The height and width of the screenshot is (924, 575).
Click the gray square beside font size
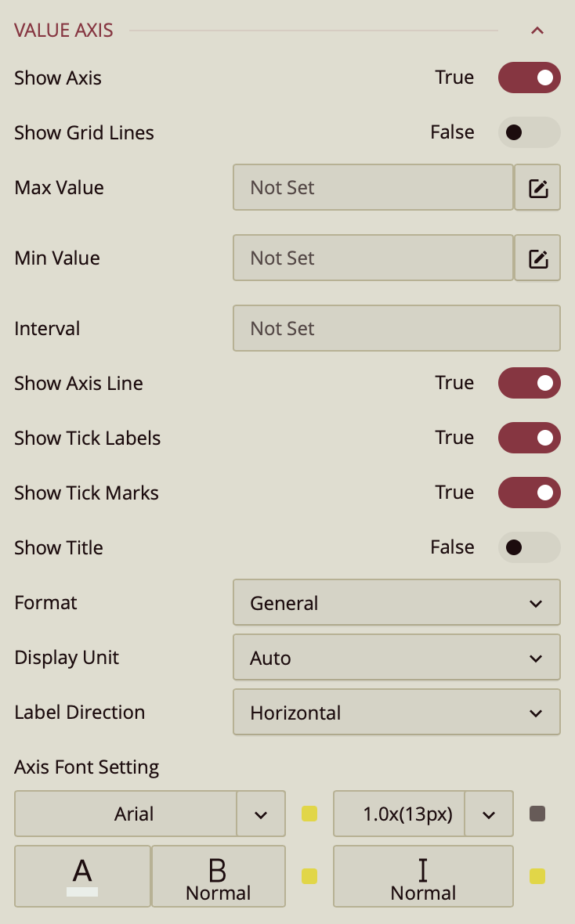click(537, 814)
